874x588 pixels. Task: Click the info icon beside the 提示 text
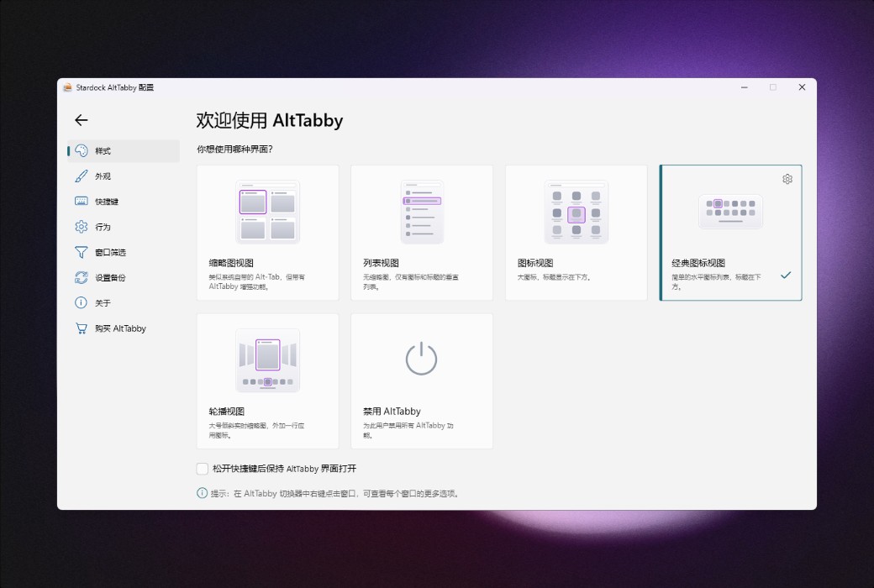[x=203, y=493]
